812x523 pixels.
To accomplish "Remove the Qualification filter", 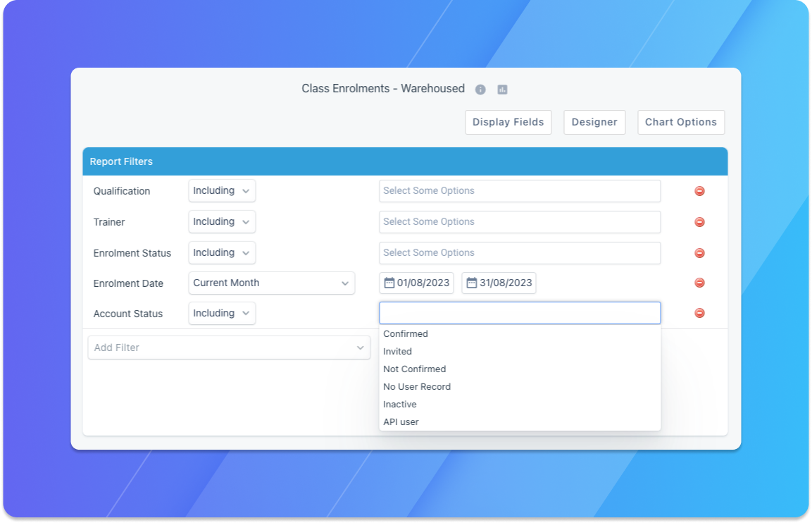I will tap(699, 191).
